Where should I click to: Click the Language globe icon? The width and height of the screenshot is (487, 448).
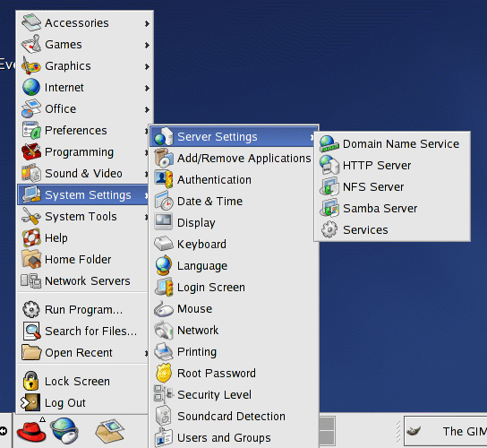(x=163, y=265)
